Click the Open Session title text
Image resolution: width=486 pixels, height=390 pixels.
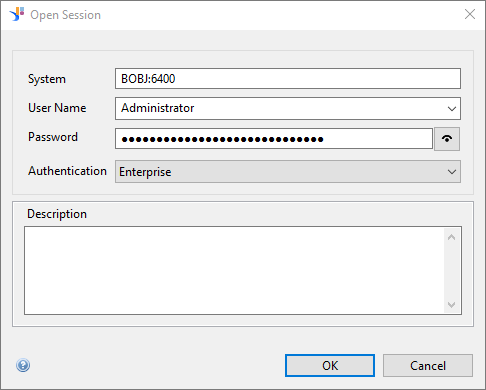coord(65,15)
